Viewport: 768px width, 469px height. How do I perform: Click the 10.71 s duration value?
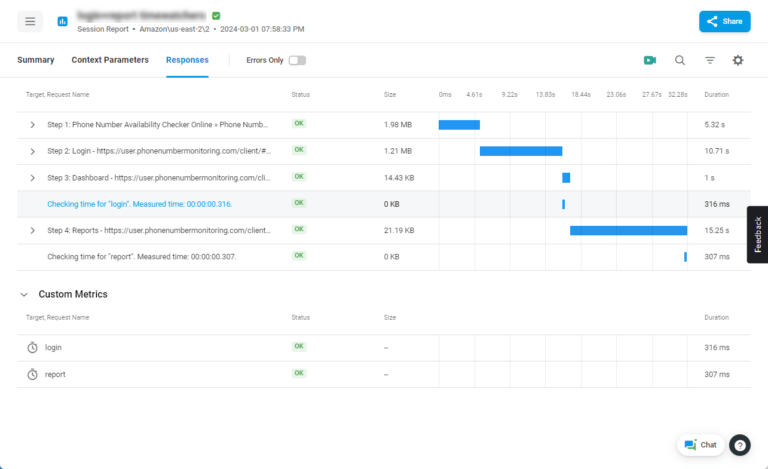717,151
